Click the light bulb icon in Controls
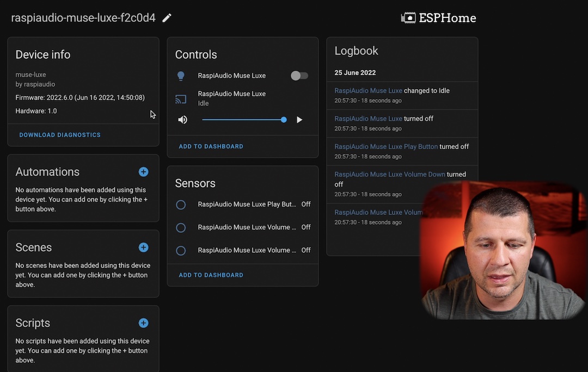The height and width of the screenshot is (372, 588). tap(181, 76)
